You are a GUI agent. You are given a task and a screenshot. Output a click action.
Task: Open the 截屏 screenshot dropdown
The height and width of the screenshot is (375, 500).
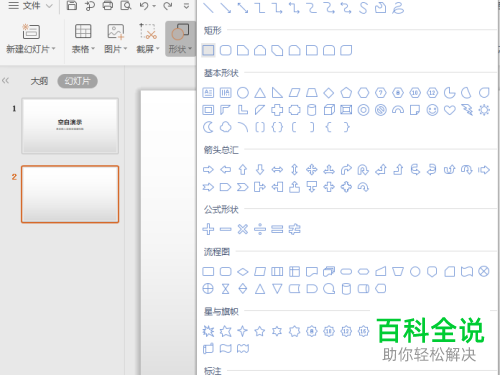(x=148, y=39)
